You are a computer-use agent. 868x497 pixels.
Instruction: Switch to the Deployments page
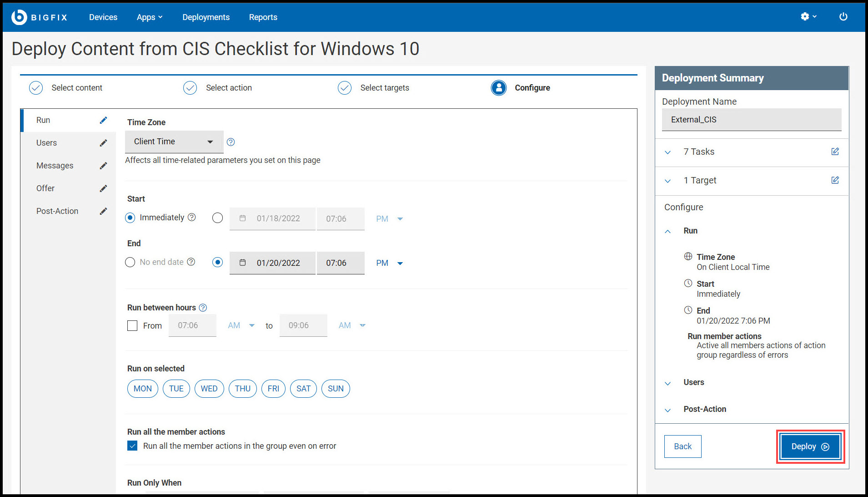pyautogui.click(x=206, y=17)
